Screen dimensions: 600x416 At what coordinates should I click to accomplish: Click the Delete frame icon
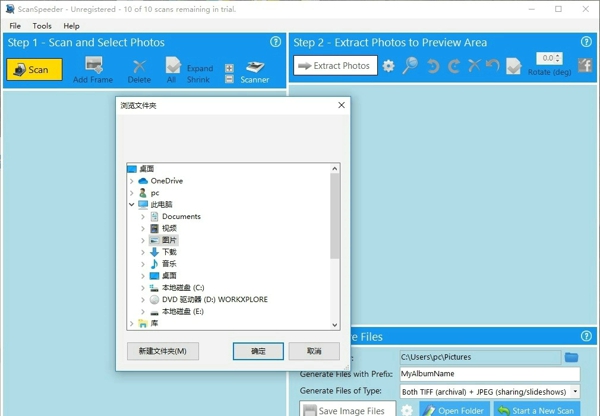point(139,67)
